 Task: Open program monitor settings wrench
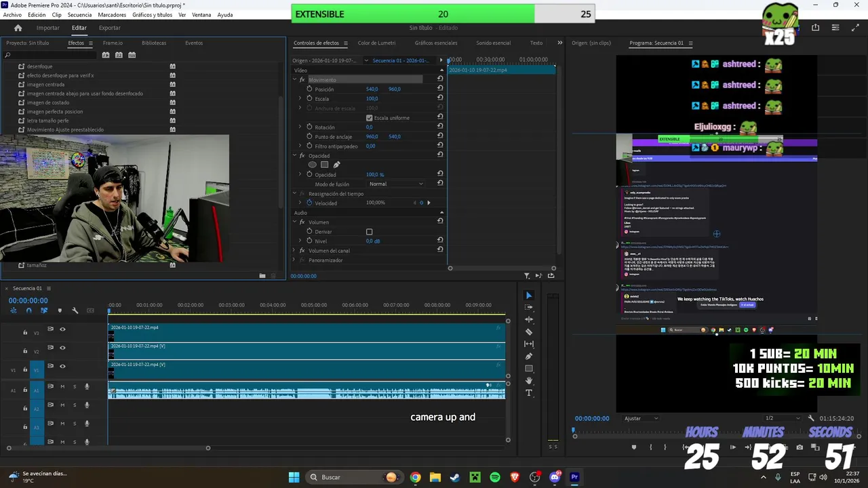point(811,418)
